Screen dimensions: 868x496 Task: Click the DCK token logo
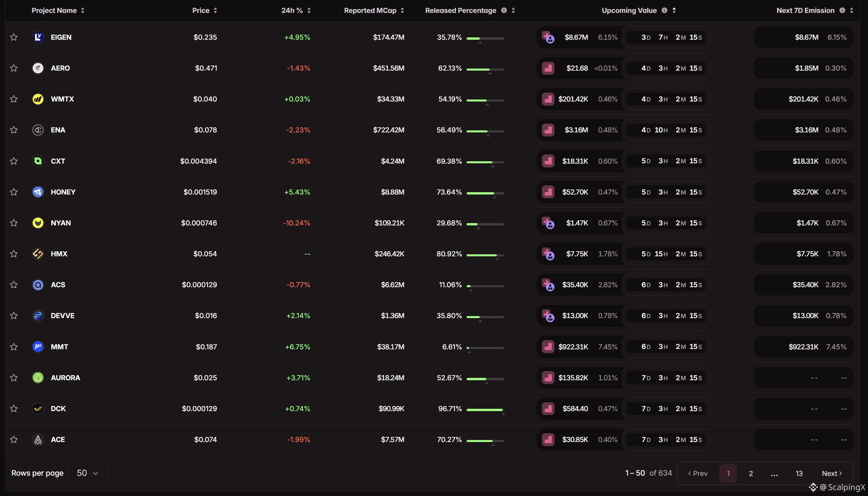click(38, 408)
